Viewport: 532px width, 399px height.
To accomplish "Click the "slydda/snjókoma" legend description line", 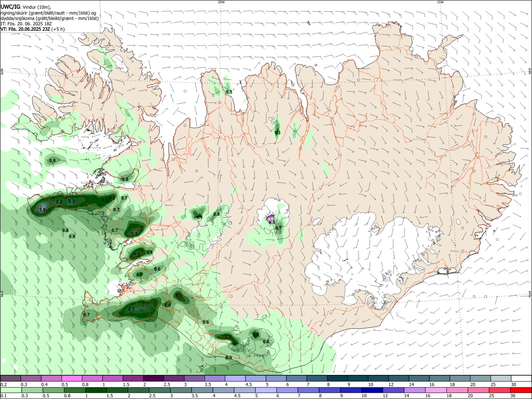I will [x=49, y=18].
